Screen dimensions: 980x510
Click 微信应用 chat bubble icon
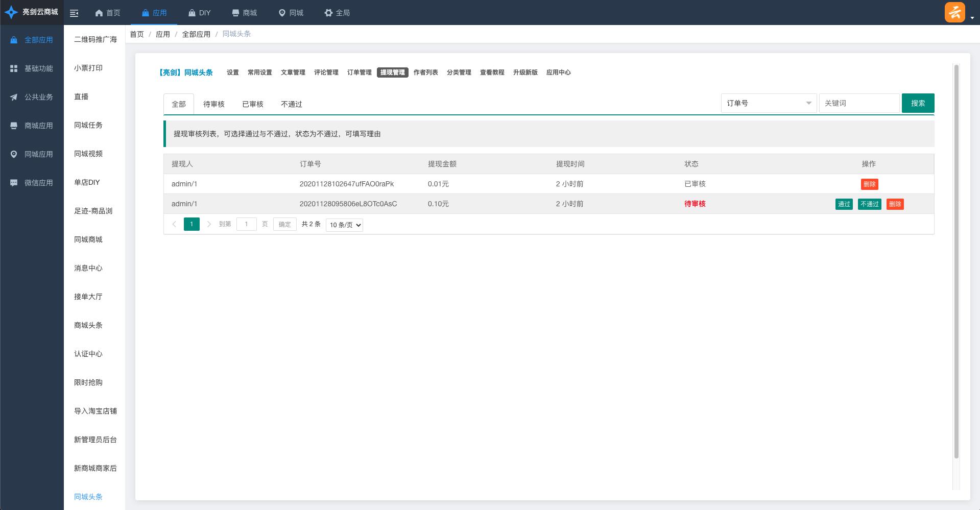point(14,183)
